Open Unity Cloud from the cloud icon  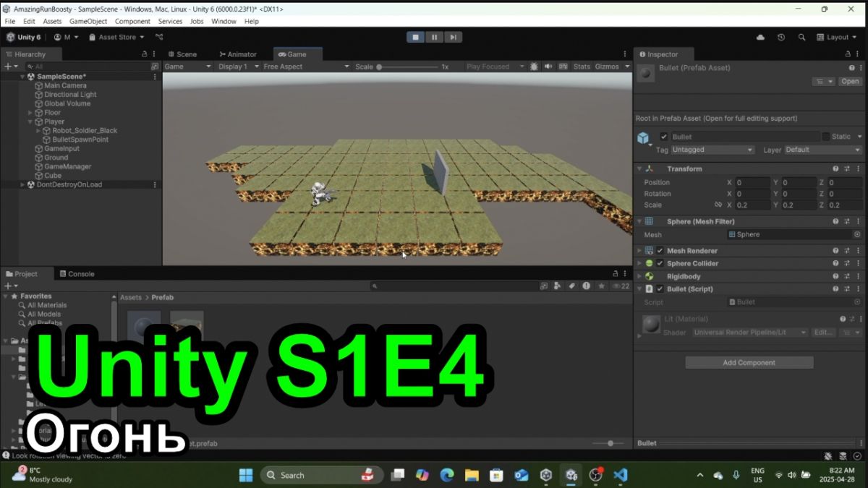tap(760, 37)
